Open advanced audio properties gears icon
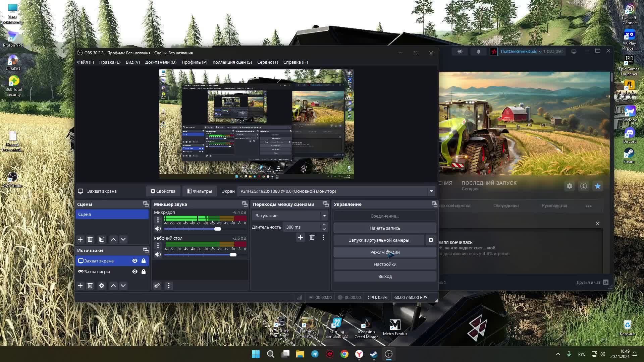This screenshot has width=644, height=362. click(x=157, y=286)
